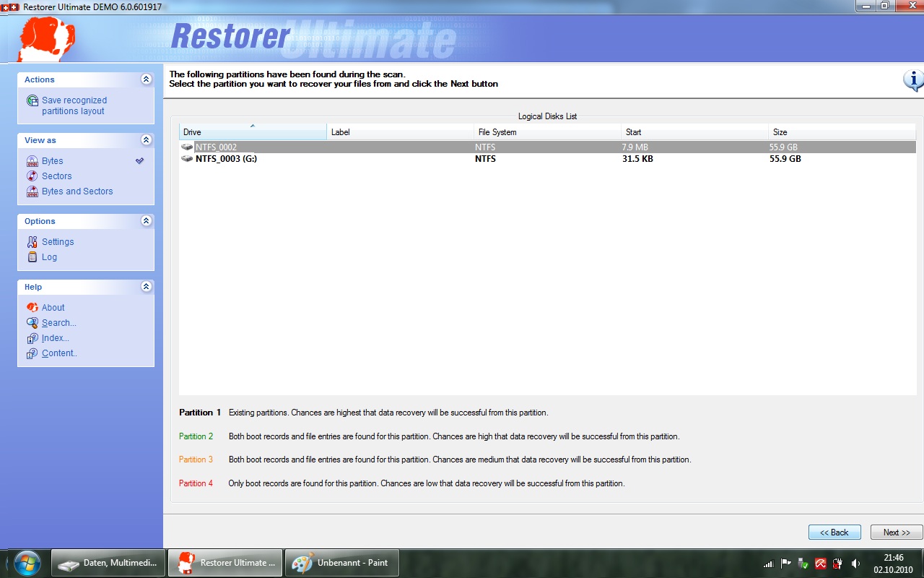Select the Sectors view option
This screenshot has width=924, height=578.
click(x=57, y=176)
